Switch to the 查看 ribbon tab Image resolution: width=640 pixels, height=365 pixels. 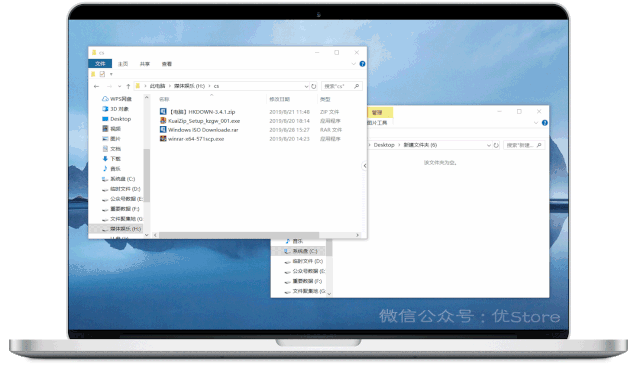[x=167, y=64]
